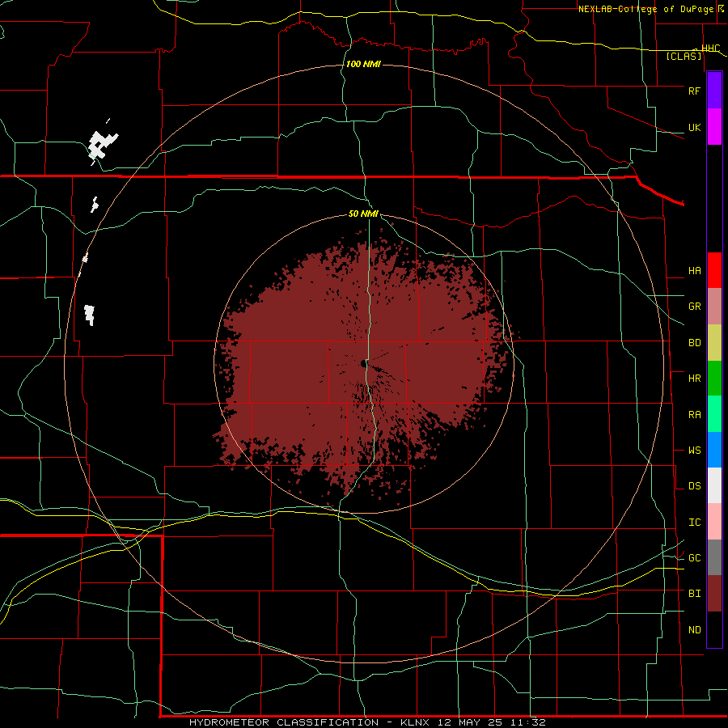Click the RA legend label
The height and width of the screenshot is (728, 728).
(x=694, y=415)
